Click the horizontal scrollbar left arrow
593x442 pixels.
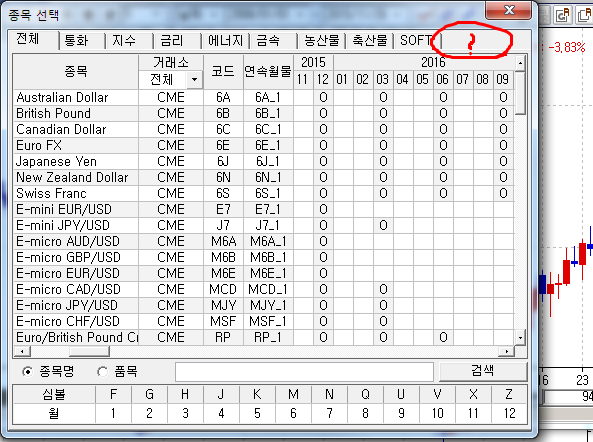22,352
